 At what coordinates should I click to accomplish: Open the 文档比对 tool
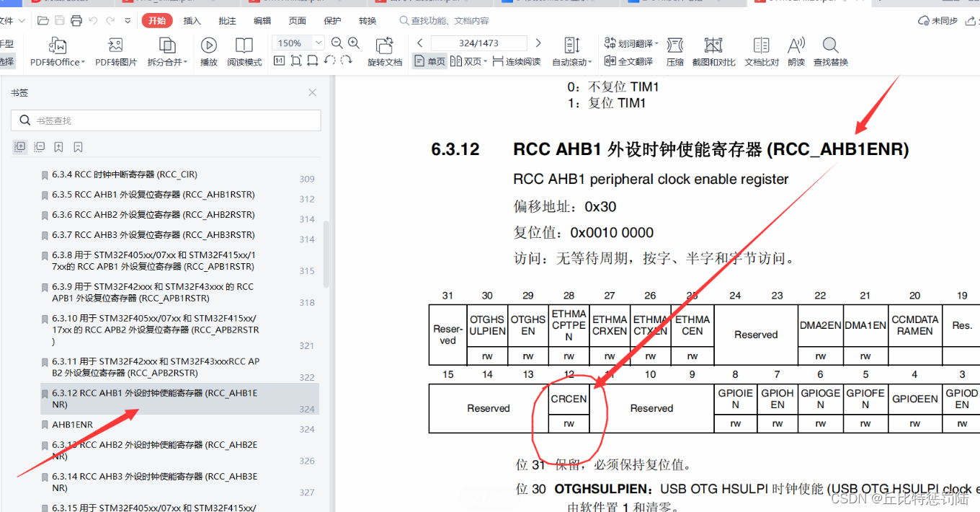762,52
